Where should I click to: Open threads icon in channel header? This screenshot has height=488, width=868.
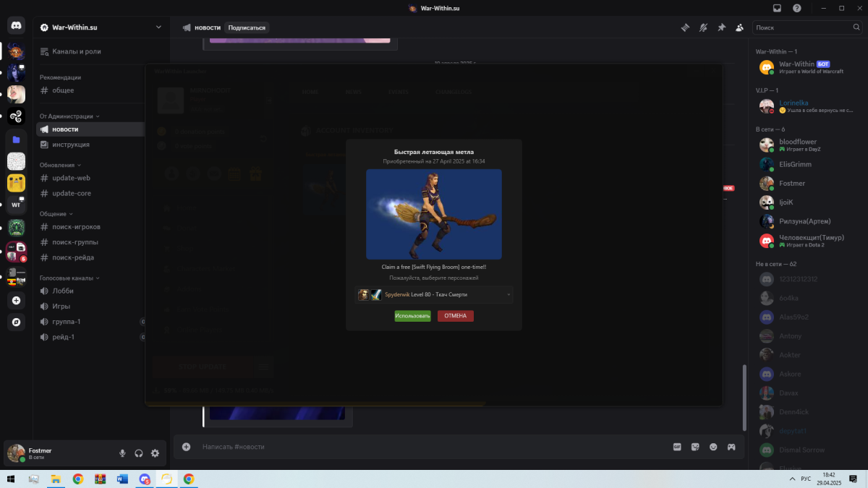pos(685,27)
